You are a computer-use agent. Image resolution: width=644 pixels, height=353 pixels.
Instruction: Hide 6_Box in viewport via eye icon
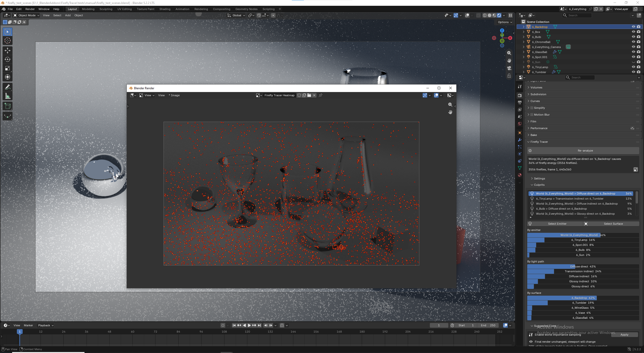[633, 32]
